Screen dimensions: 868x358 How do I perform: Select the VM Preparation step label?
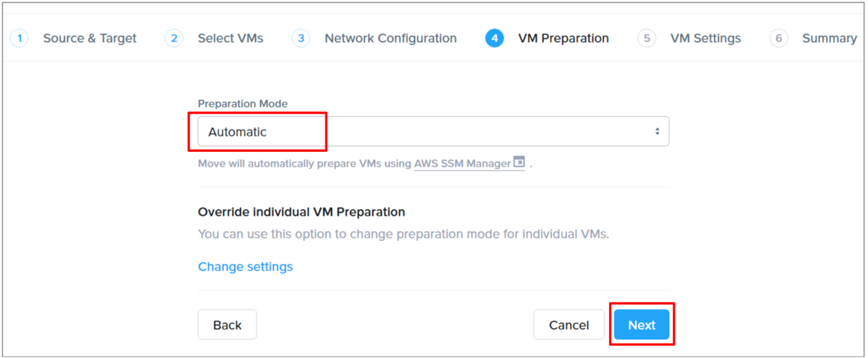[563, 38]
